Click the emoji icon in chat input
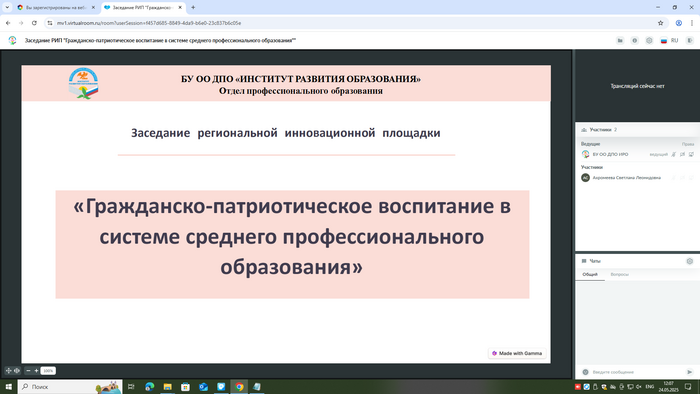Viewport: 700px width, 394px height. click(x=585, y=372)
